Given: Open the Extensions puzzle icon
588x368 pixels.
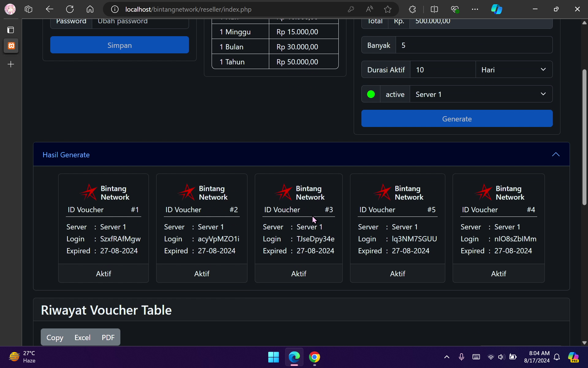Looking at the screenshot, I should point(413,10).
